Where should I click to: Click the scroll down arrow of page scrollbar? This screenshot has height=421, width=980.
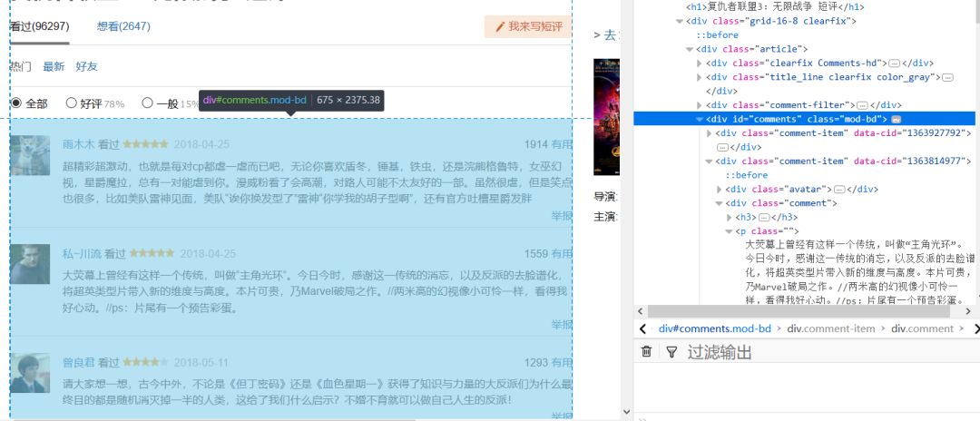[628, 412]
